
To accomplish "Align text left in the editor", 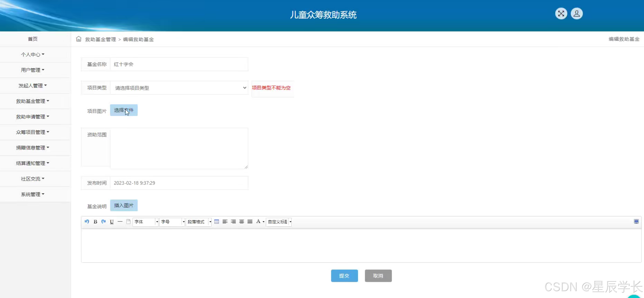I will click(x=225, y=221).
